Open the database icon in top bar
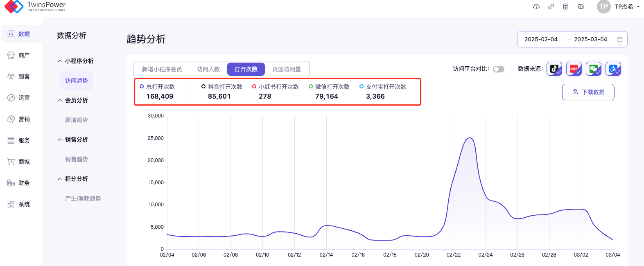The width and height of the screenshot is (644, 266). pos(566,7)
